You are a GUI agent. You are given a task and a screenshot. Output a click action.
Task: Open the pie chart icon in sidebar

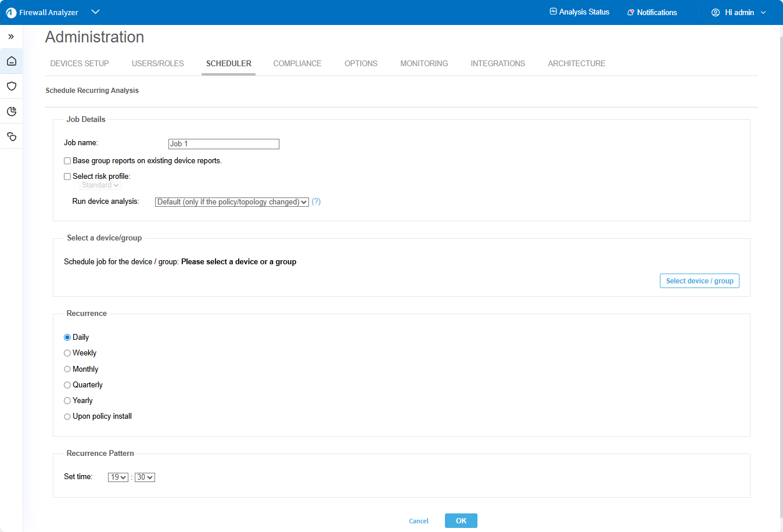coord(12,112)
